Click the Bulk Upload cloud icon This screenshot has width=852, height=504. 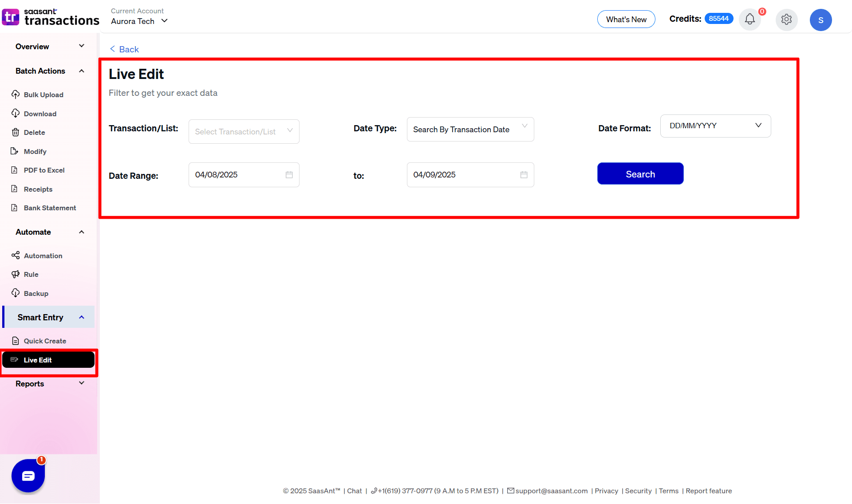(16, 94)
